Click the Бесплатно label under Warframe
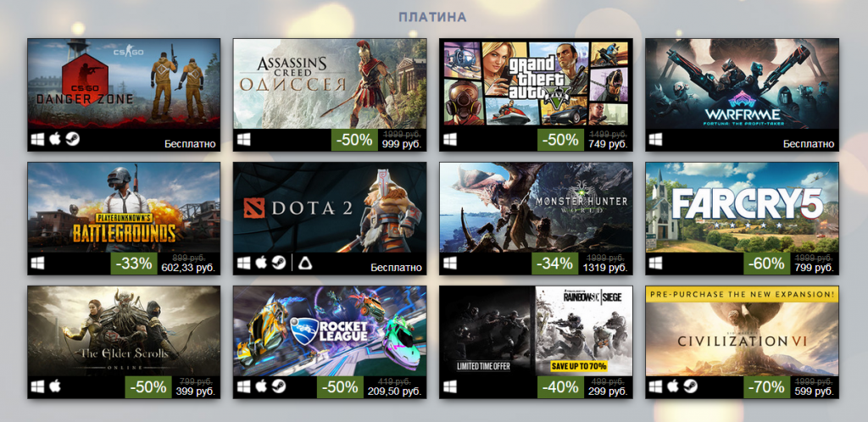This screenshot has width=868, height=422. [808, 144]
